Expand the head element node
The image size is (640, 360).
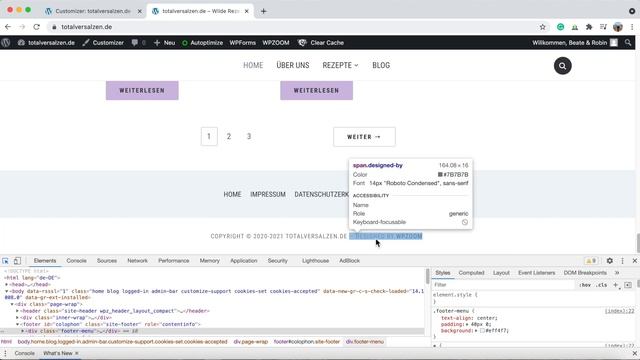[7, 284]
